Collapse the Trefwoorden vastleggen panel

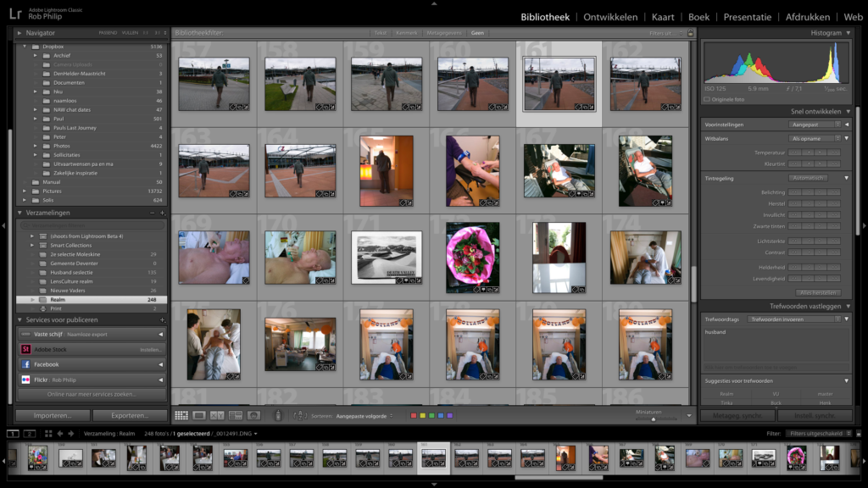tap(848, 306)
